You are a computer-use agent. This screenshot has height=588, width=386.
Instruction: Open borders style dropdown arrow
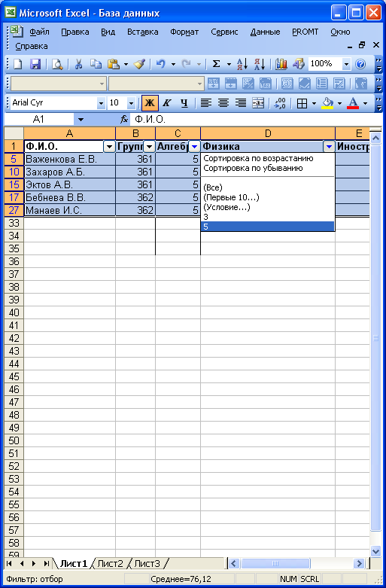click(x=314, y=102)
